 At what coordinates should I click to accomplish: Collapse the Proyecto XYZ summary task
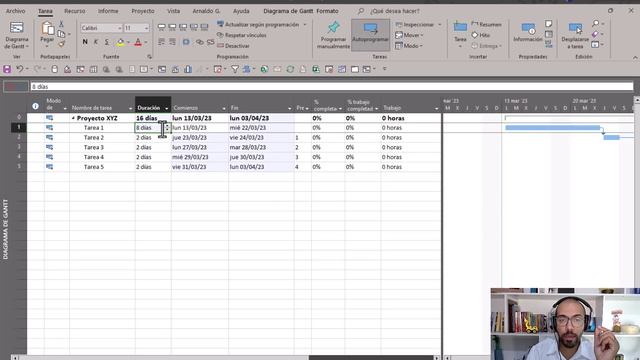(73, 118)
